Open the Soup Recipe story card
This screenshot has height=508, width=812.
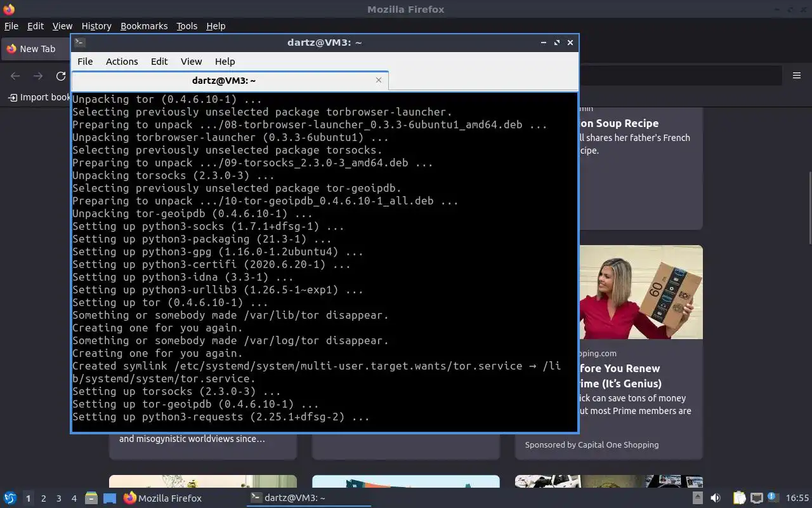coord(641,168)
